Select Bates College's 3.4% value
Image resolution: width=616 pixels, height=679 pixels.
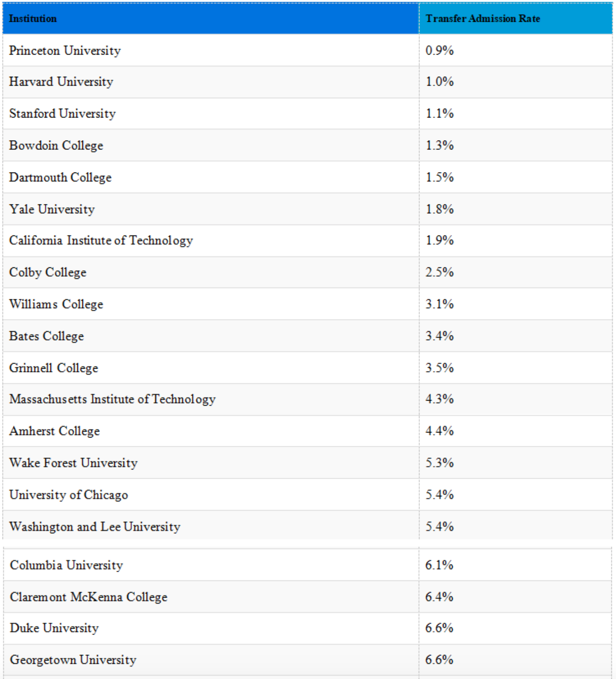439,336
